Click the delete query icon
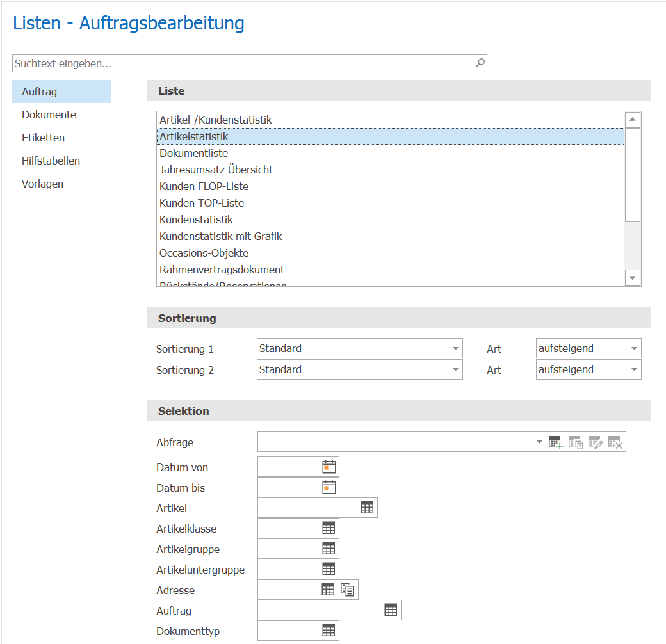The height and width of the screenshot is (644, 666). (615, 442)
